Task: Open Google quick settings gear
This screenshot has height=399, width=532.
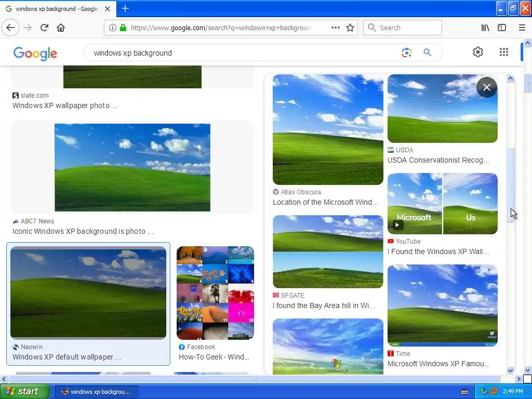Action: click(478, 52)
